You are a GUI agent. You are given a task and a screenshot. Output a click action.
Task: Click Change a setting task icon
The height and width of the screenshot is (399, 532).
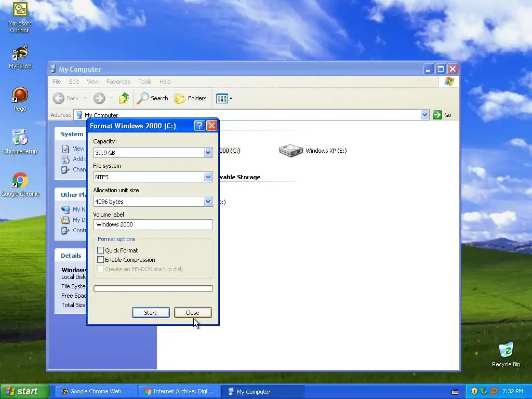click(65, 169)
